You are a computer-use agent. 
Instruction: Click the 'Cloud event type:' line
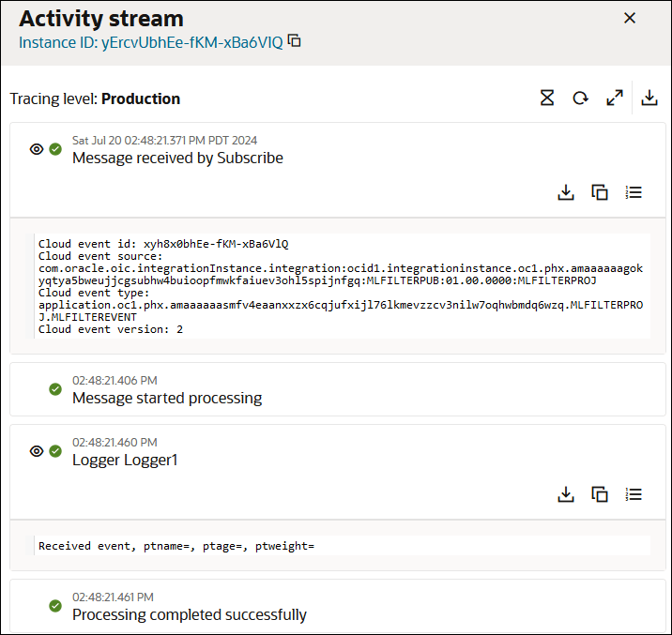(94, 293)
